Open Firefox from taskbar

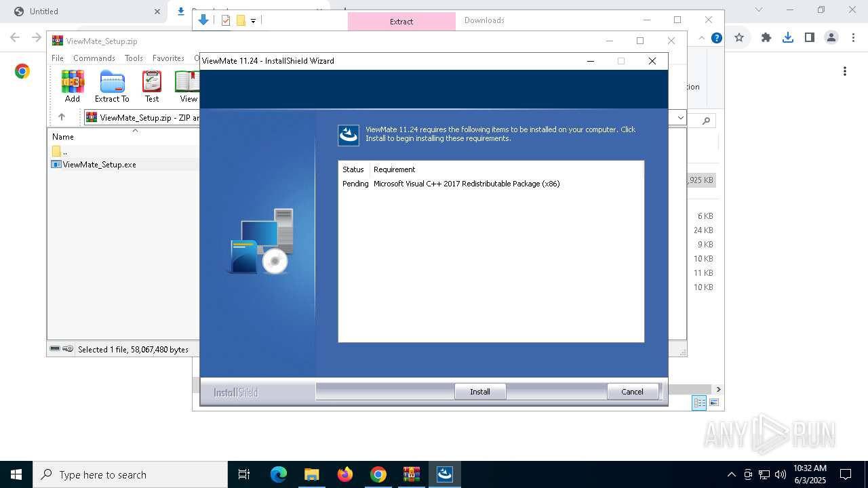click(345, 474)
